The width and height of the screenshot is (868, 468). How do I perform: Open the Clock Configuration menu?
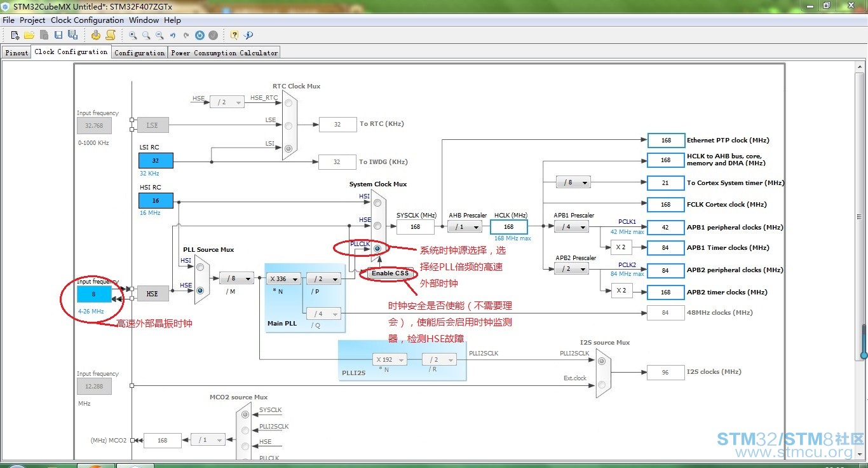pos(87,20)
